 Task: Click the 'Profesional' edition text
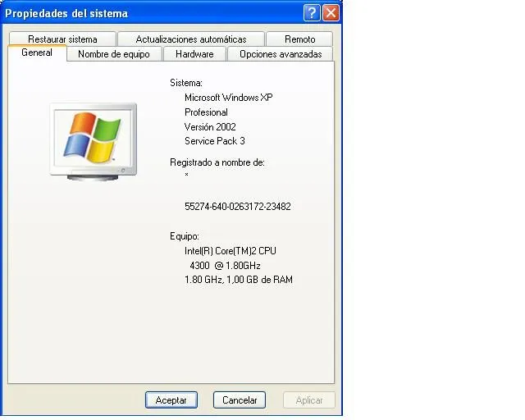pos(206,112)
